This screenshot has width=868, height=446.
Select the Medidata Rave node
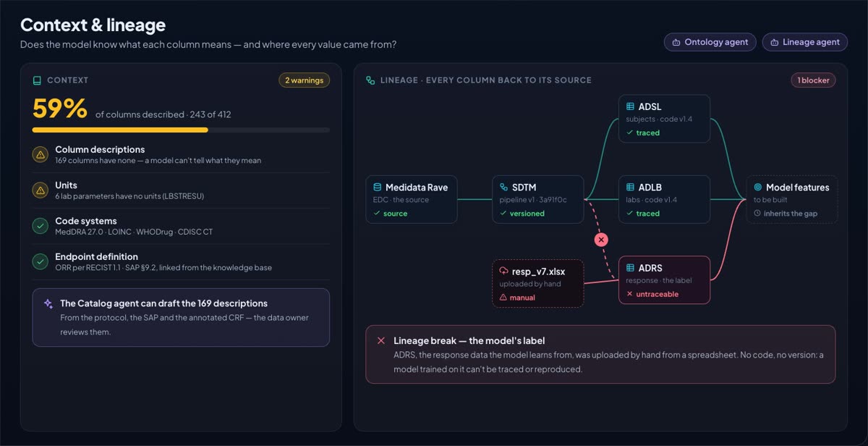click(411, 199)
